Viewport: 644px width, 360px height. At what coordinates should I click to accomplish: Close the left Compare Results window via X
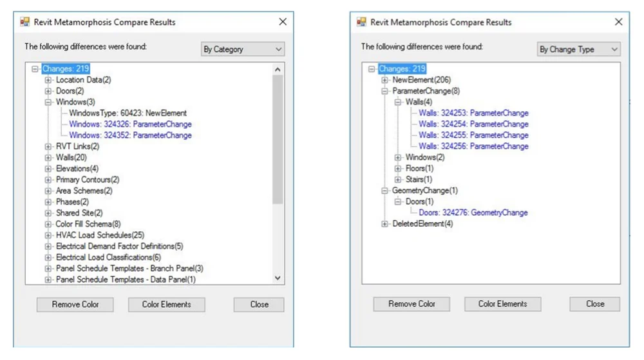coord(283,22)
